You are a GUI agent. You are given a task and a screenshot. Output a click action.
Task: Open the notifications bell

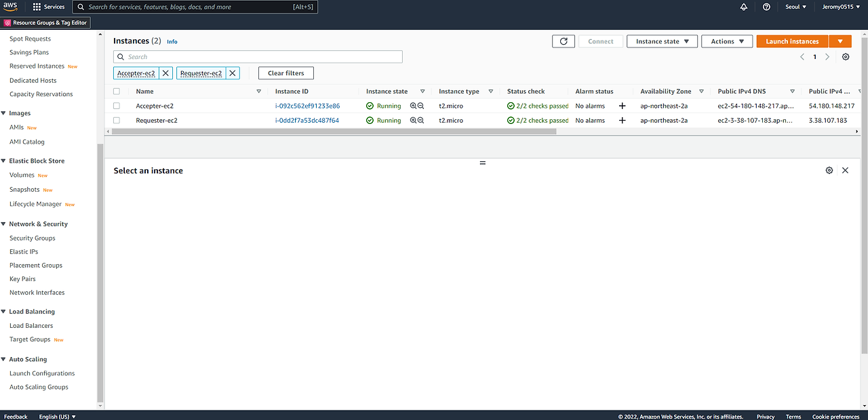coord(744,7)
